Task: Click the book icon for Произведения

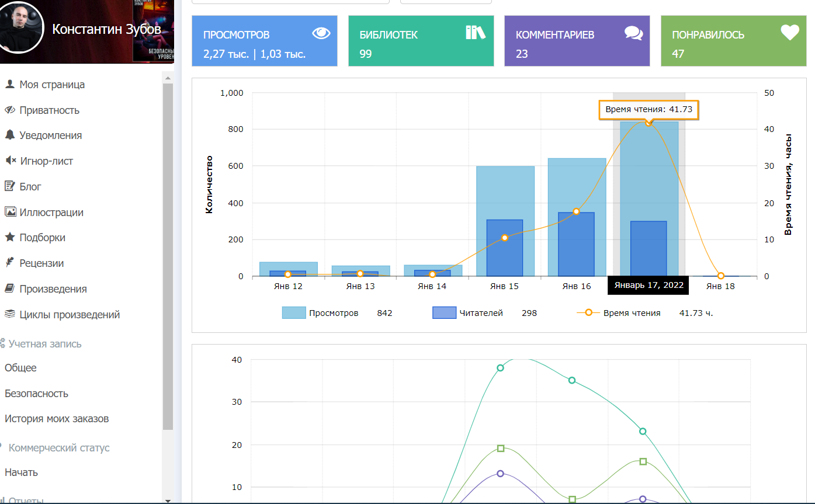Action: tap(9, 289)
